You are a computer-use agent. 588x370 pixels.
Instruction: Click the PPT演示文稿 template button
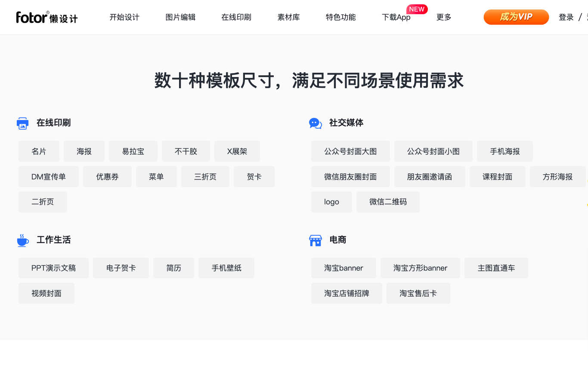coord(53,268)
